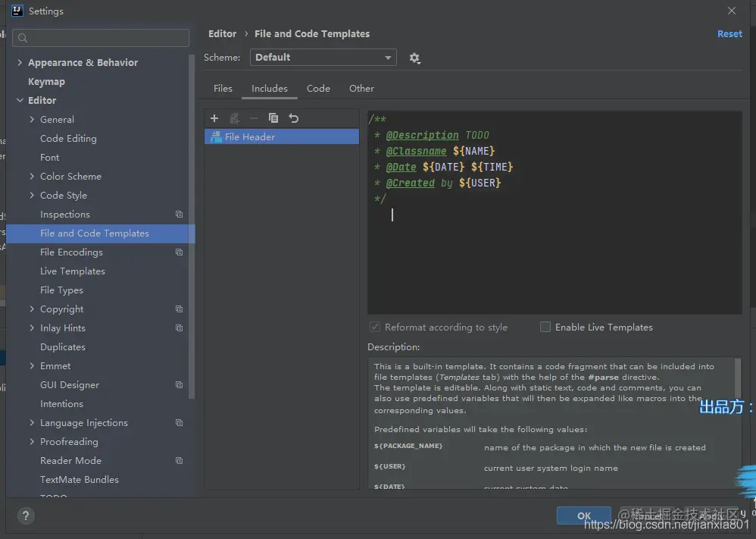
Task: Expand the Code Style node
Action: click(32, 195)
